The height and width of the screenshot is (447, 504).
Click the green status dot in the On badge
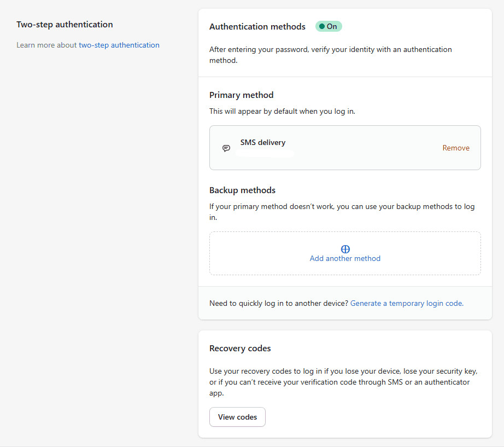322,26
